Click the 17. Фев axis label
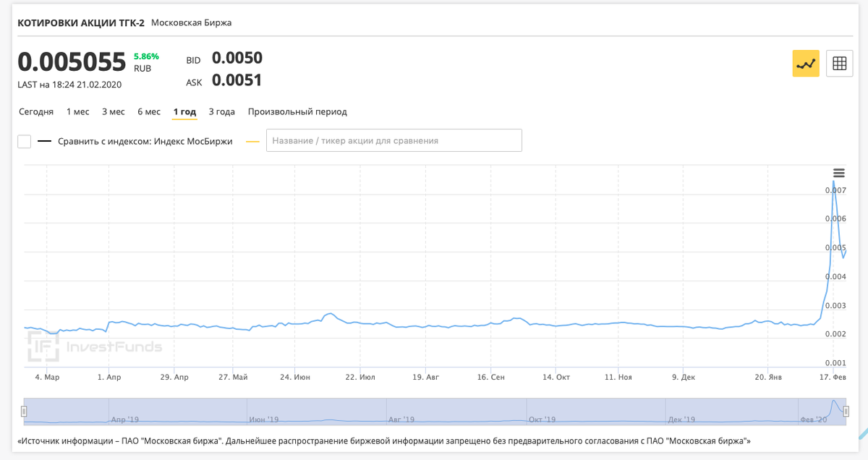Screen dimensions: 868x460 [834, 377]
